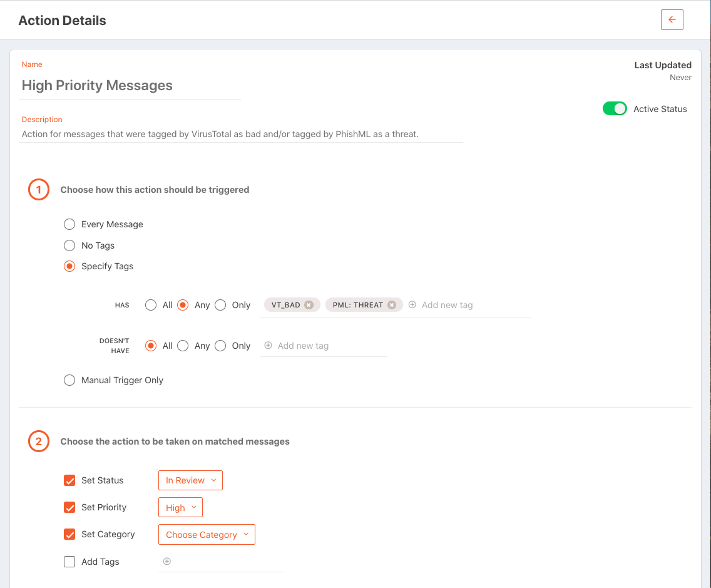Image resolution: width=711 pixels, height=588 pixels.
Task: Select Only in the HAS row
Action: pyautogui.click(x=220, y=304)
